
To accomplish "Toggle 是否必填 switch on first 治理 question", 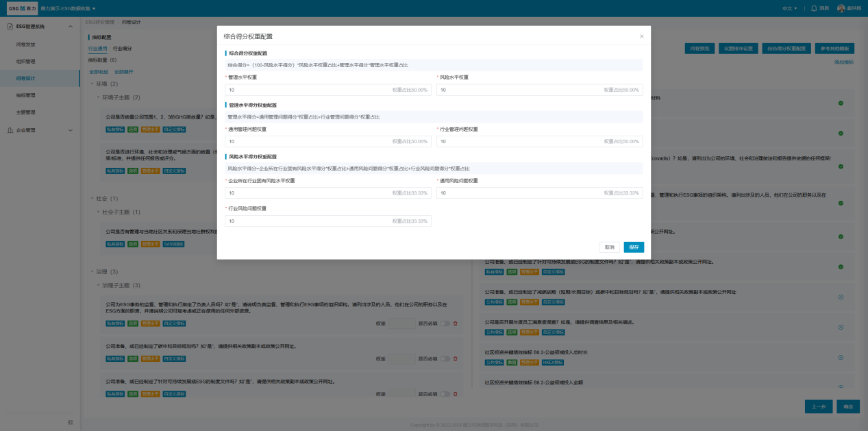I will 445,323.
